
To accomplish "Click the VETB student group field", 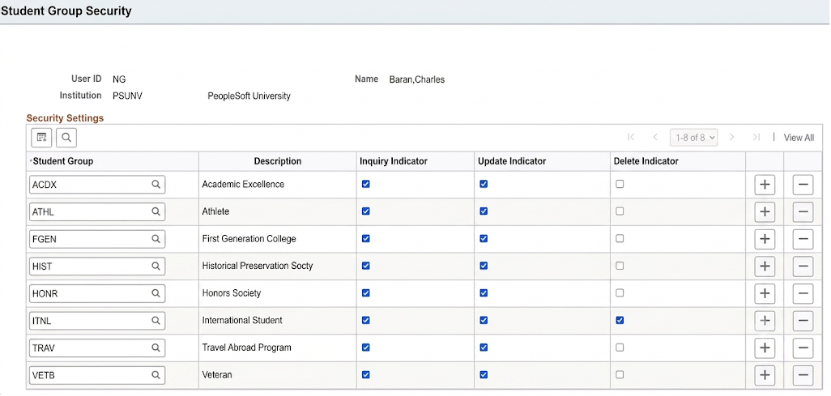I will [97, 375].
